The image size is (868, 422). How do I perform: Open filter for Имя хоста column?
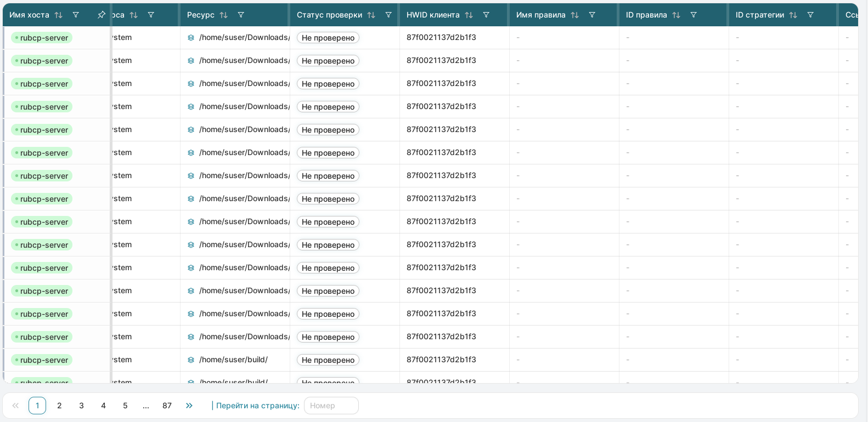point(76,15)
